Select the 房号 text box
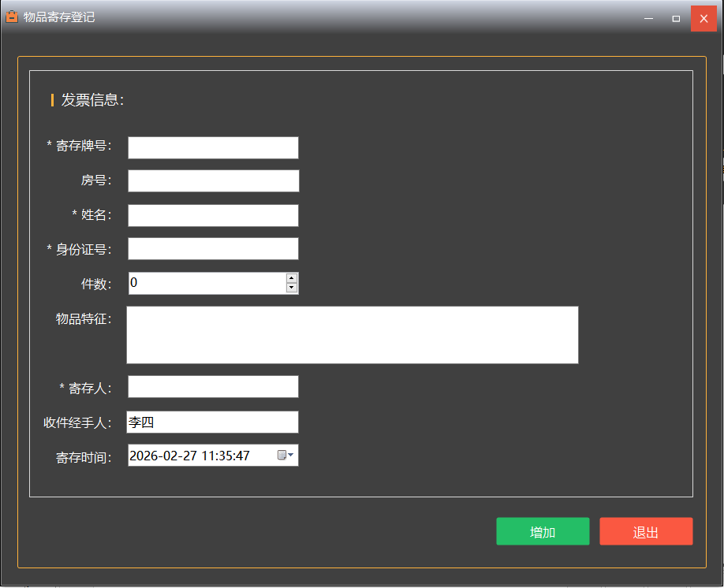This screenshot has height=588, width=724. tap(213, 180)
